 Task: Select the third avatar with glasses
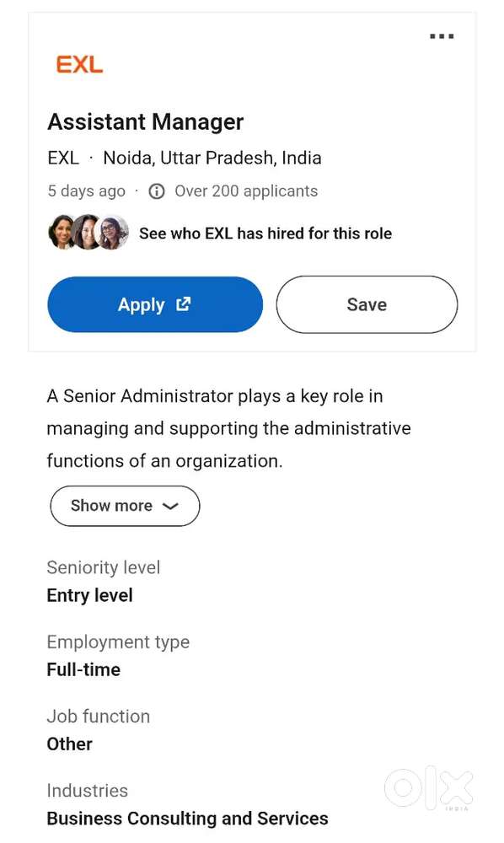[x=111, y=233]
